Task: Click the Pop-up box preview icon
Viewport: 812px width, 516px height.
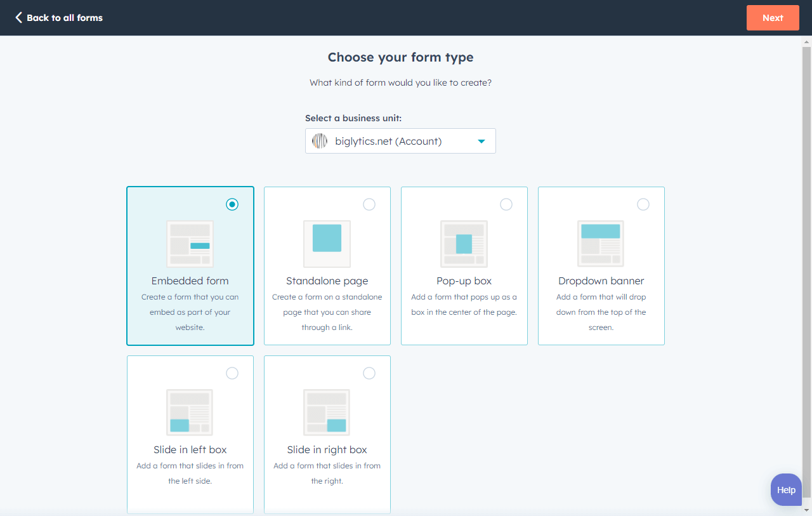Action: click(x=464, y=244)
